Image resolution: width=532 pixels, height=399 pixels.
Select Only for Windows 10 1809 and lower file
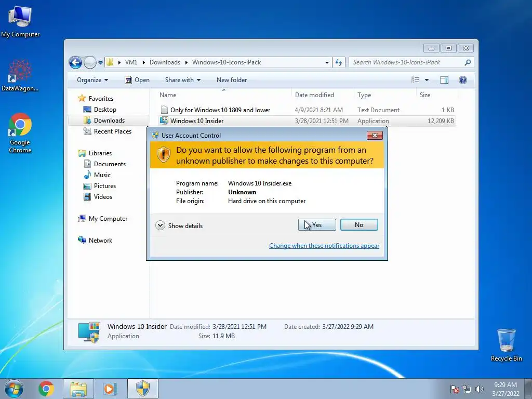[x=307, y=110]
